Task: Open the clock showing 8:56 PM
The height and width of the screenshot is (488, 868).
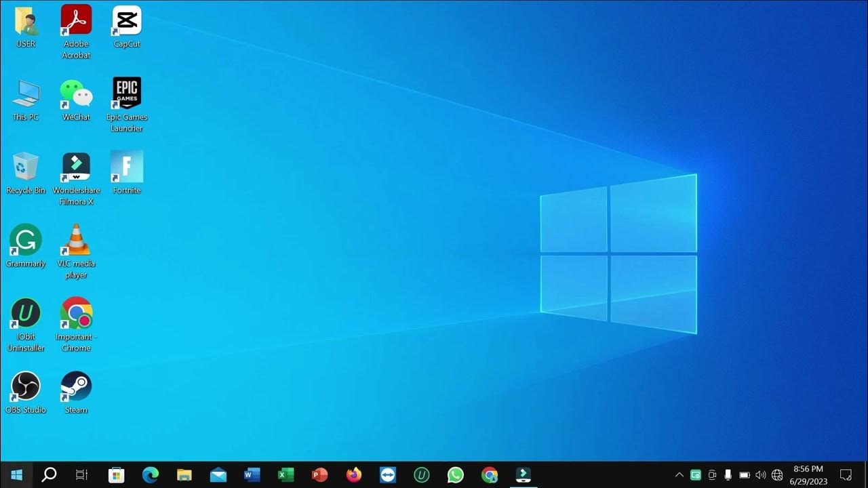Action: [808, 475]
